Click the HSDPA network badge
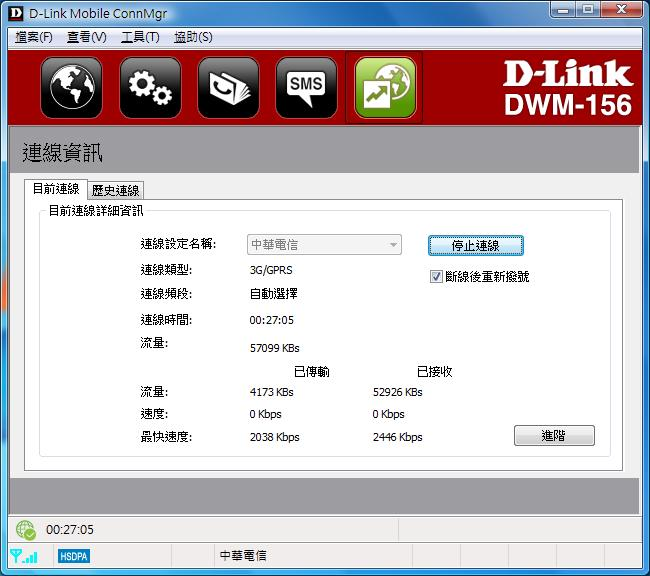The width and height of the screenshot is (650, 576). tap(74, 556)
